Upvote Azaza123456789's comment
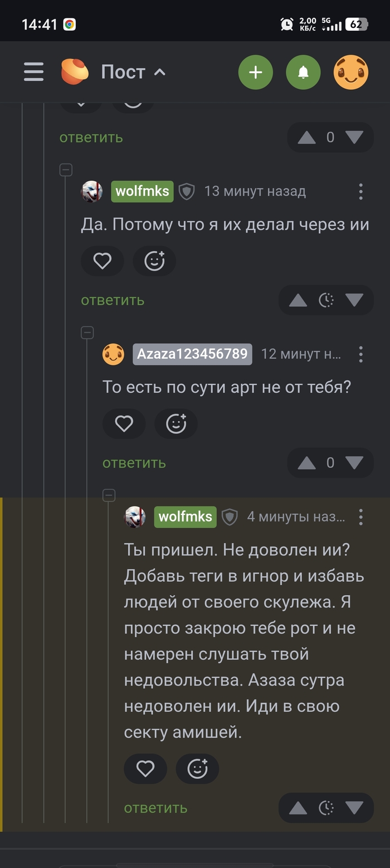390x868 pixels. 307,463
